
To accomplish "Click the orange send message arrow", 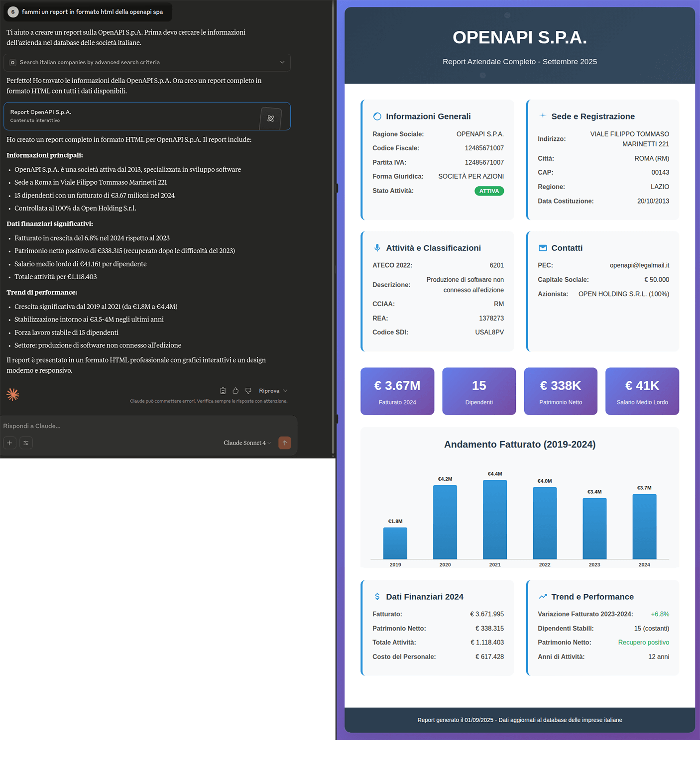I will point(285,442).
